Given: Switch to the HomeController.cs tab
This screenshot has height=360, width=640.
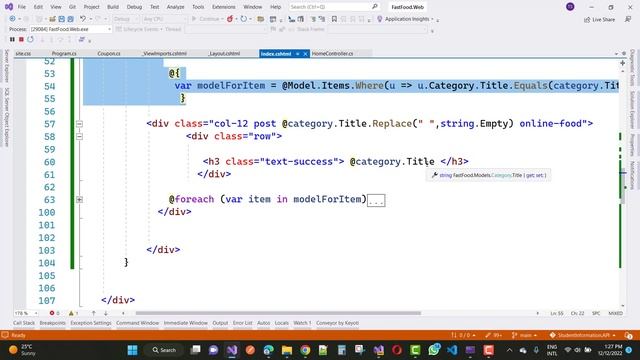Looking at the screenshot, I should click(x=333, y=53).
